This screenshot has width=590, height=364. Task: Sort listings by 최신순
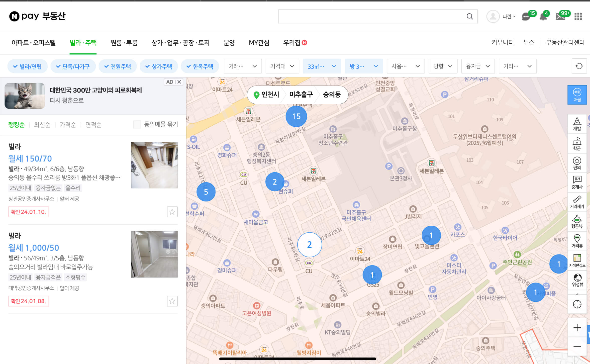[x=42, y=125]
